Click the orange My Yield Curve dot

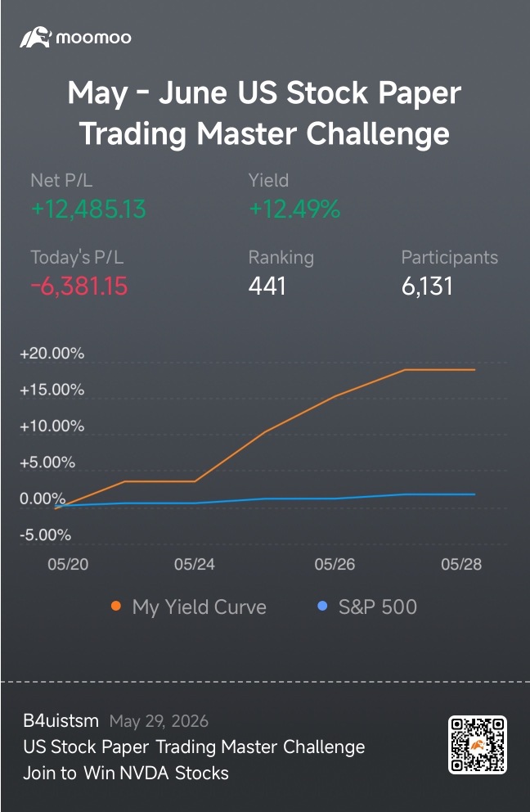pyautogui.click(x=116, y=606)
